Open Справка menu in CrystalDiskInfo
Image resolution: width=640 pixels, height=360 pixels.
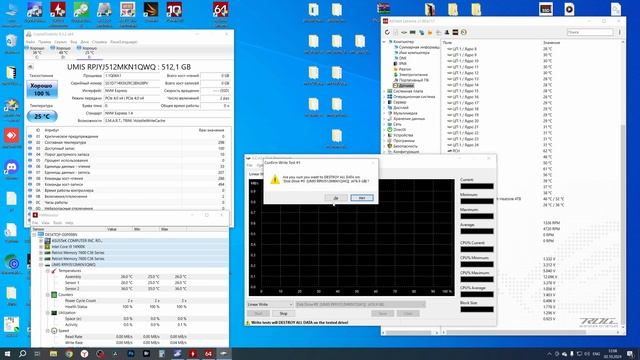pos(99,42)
